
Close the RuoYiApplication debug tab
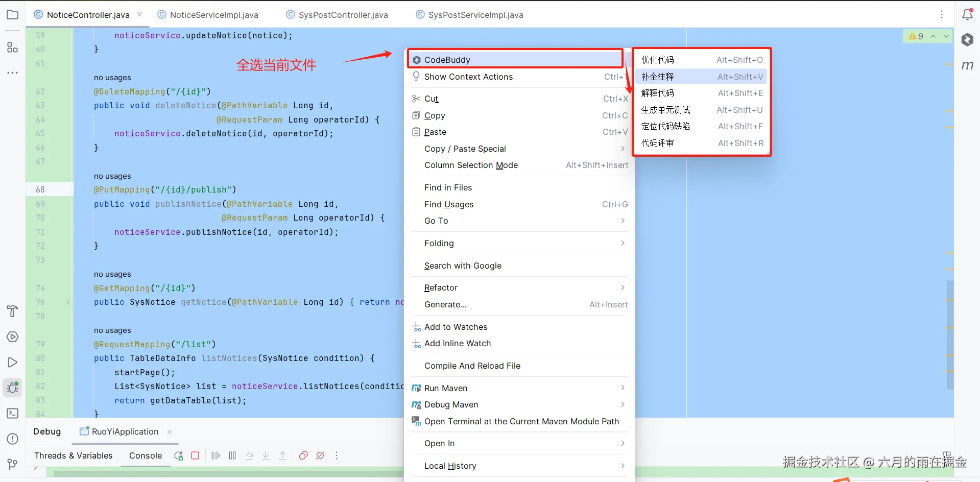[170, 431]
